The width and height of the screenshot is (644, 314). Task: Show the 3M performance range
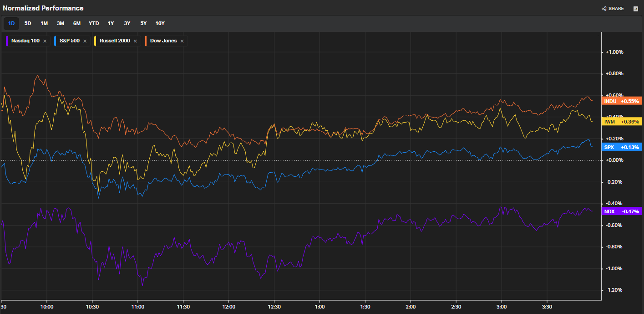pos(61,23)
